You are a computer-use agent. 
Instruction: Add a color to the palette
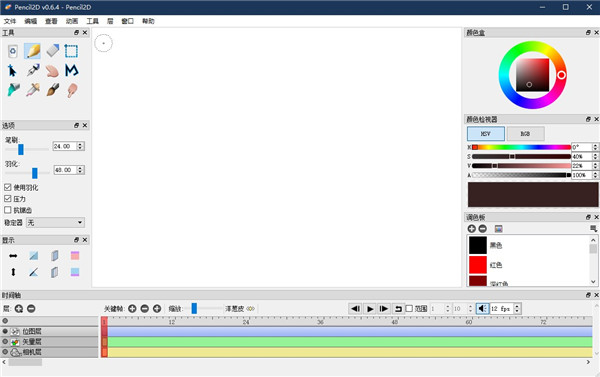(471, 228)
